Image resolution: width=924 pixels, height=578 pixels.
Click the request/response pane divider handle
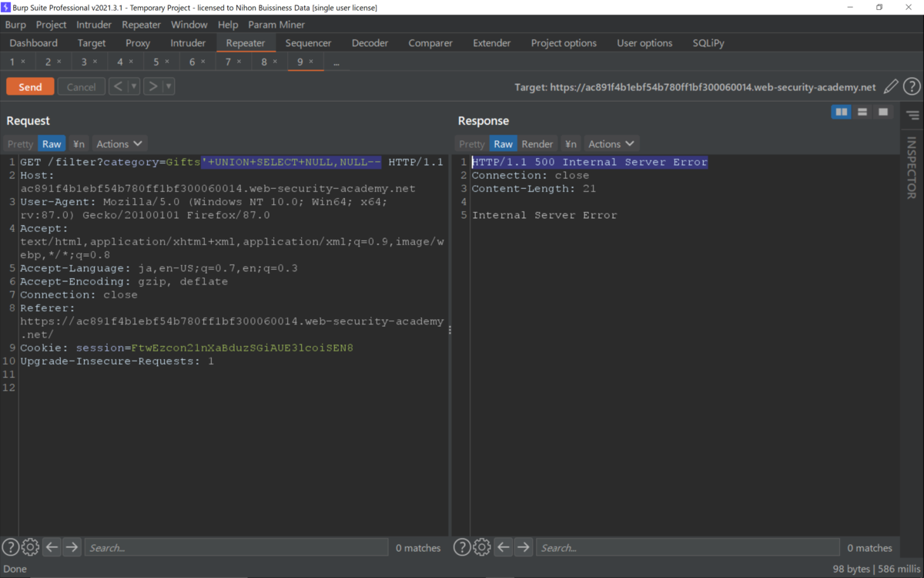coord(450,330)
